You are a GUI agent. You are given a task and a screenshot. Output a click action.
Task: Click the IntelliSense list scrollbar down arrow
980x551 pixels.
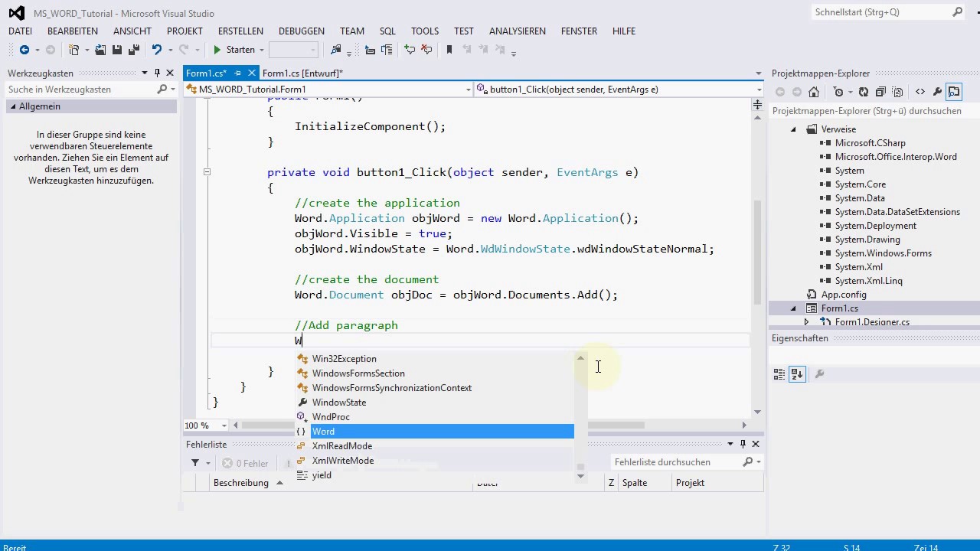click(580, 476)
